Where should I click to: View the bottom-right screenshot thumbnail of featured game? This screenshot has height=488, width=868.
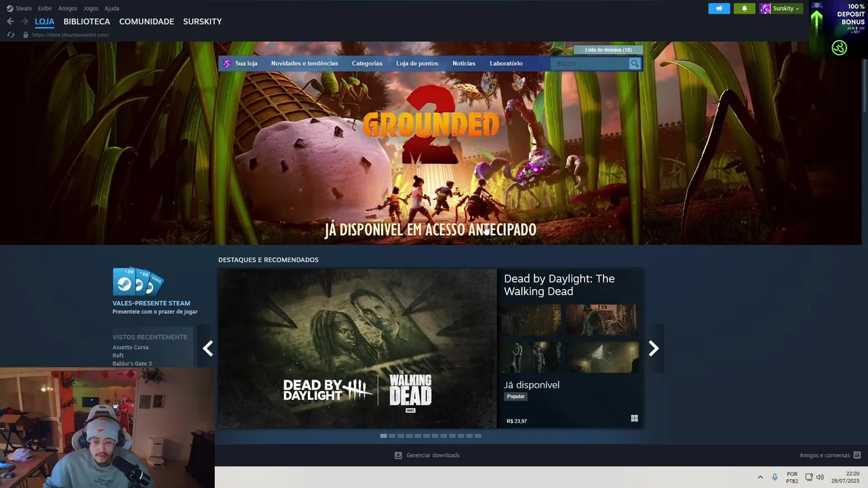click(x=602, y=357)
